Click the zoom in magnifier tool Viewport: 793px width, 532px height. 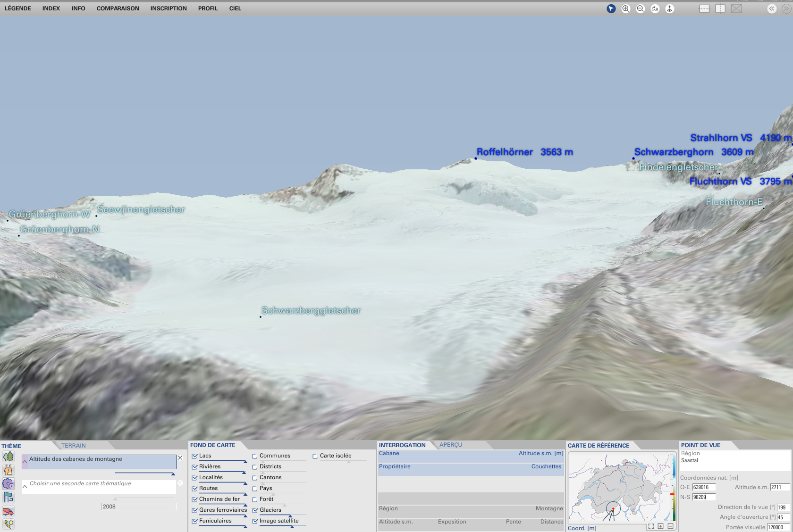click(625, 8)
